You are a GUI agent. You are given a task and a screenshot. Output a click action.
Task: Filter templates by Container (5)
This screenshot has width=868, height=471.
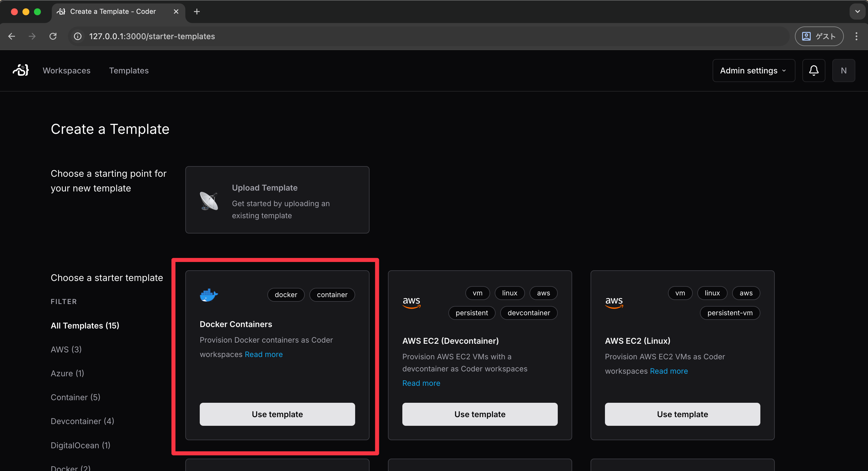pyautogui.click(x=75, y=397)
